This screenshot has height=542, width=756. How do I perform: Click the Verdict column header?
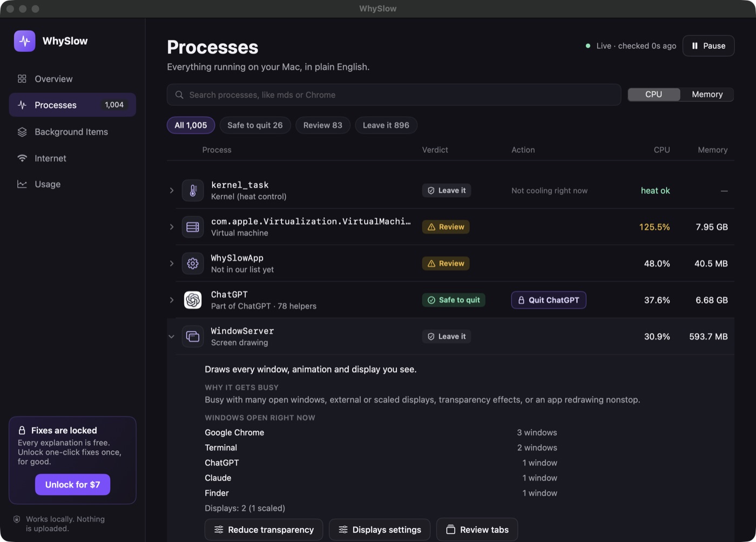click(435, 150)
